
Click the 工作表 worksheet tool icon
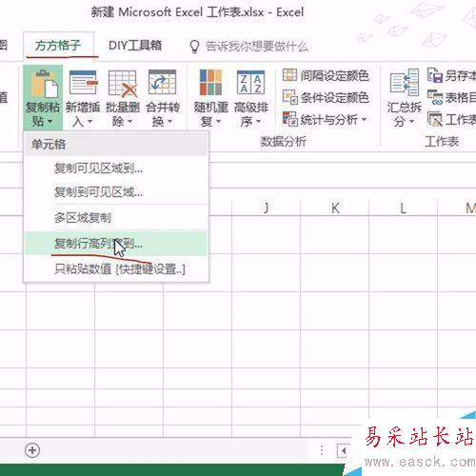pos(435,119)
